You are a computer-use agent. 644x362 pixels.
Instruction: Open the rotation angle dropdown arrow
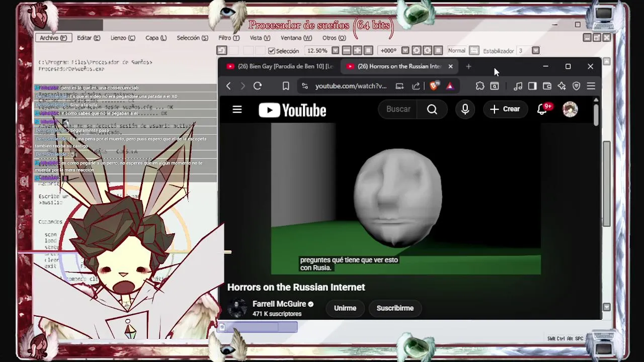click(405, 50)
